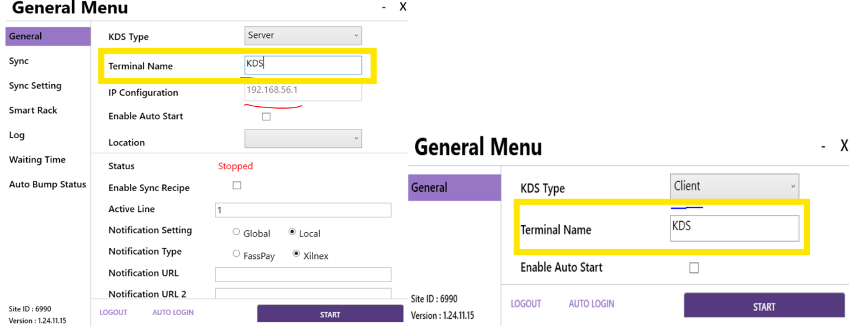Open Auto Bump Status settings
868x331 pixels.
tap(48, 184)
